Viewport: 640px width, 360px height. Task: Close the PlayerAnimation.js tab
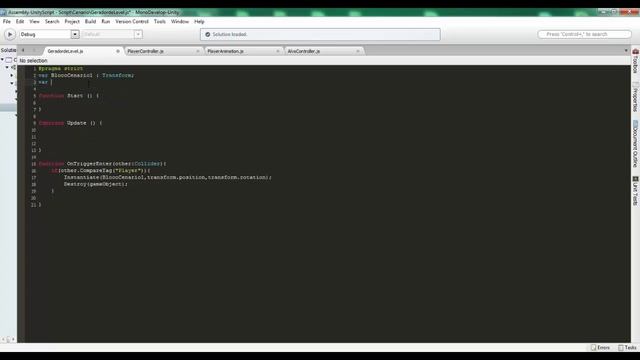click(x=278, y=51)
